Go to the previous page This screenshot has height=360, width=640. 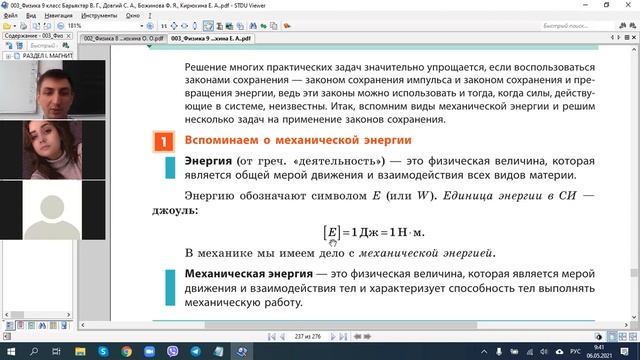282,337
